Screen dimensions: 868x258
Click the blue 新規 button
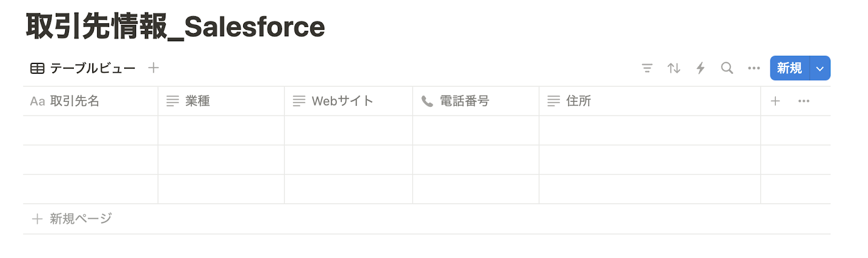pos(789,68)
